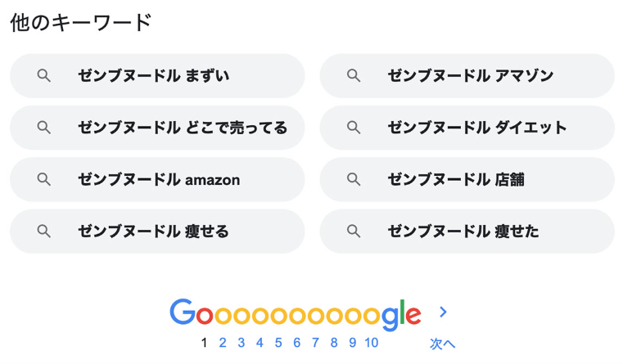623x364 pixels.
Task: Click magnifier icon next to ゼンブヌードル 痩せた
Action: coord(354,231)
